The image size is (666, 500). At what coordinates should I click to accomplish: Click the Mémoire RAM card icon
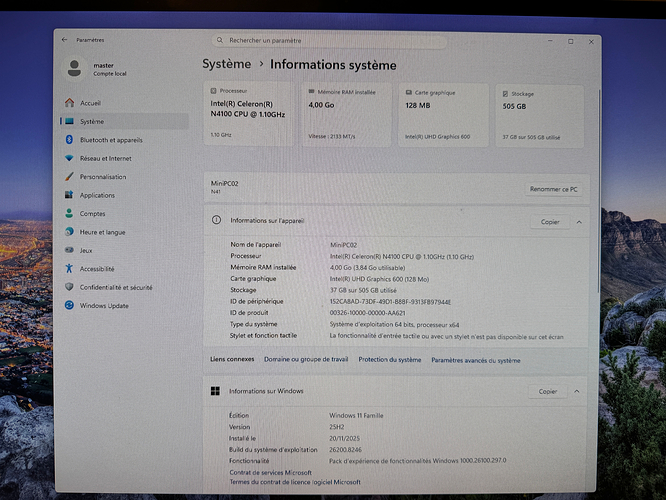tap(311, 91)
